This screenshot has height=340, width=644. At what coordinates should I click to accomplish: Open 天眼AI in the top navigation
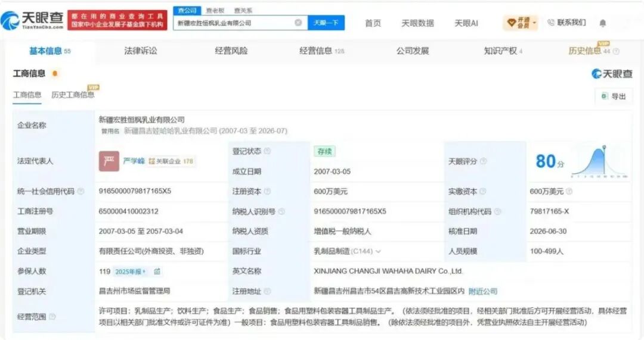pyautogui.click(x=466, y=23)
